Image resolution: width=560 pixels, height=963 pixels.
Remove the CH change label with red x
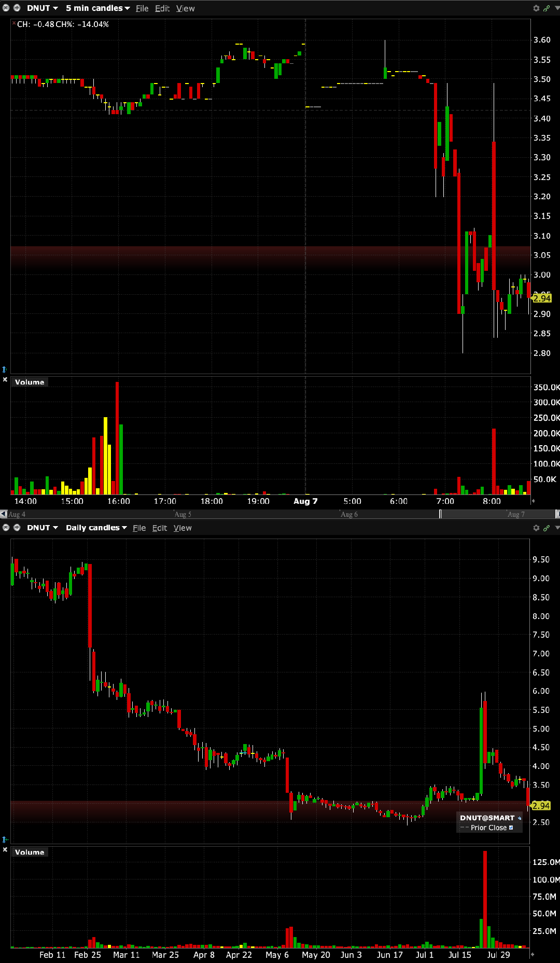pyautogui.click(x=14, y=23)
